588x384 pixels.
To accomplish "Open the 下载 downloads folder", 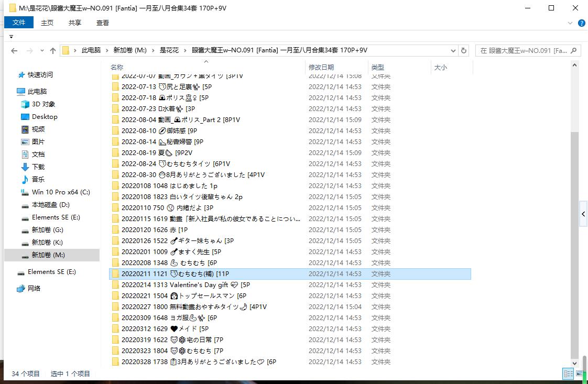I will point(38,167).
